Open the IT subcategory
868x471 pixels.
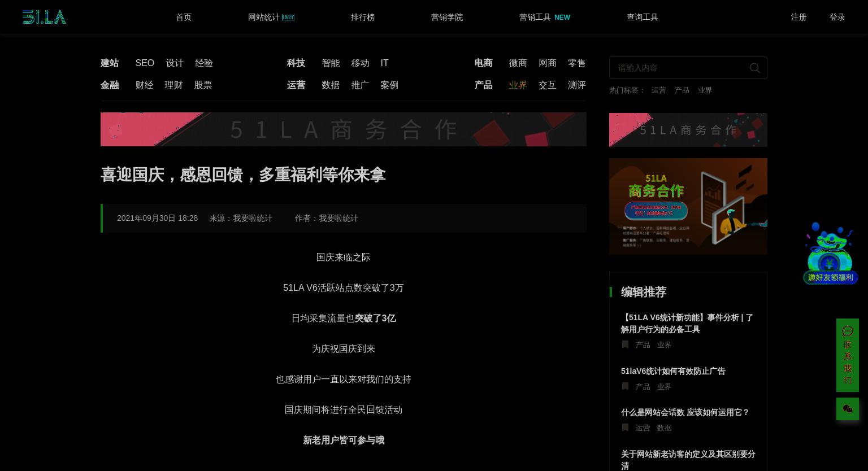(x=384, y=63)
